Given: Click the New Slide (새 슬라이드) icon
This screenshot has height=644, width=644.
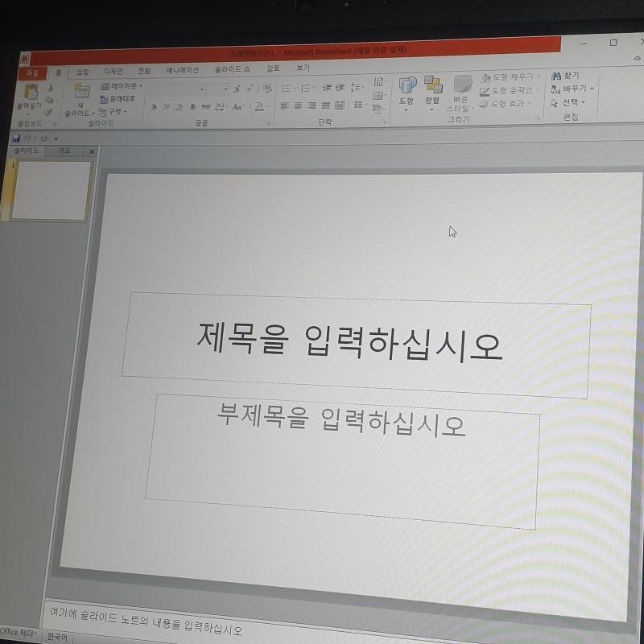Looking at the screenshot, I should 82,91.
